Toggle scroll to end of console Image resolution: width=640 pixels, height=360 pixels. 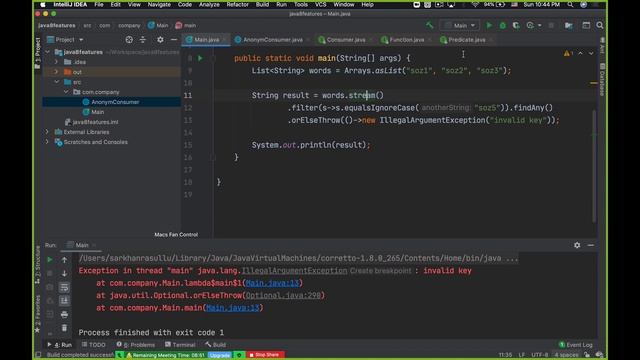64,300
